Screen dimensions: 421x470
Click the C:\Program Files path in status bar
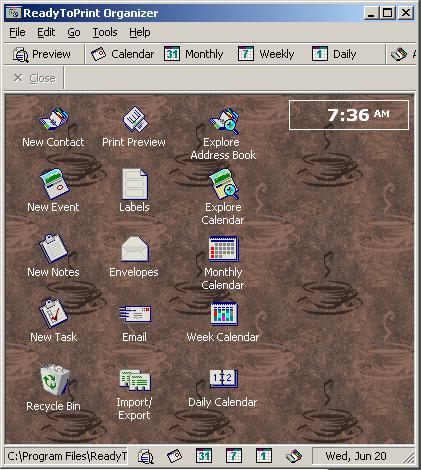67,456
